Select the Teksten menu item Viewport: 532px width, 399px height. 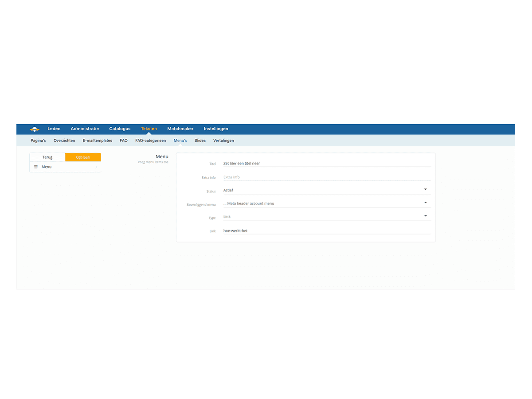pyautogui.click(x=149, y=129)
